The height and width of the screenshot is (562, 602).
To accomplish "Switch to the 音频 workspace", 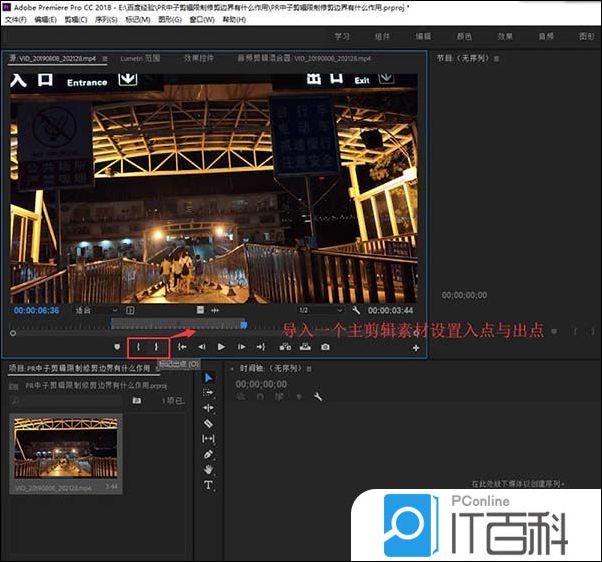I will [x=546, y=36].
